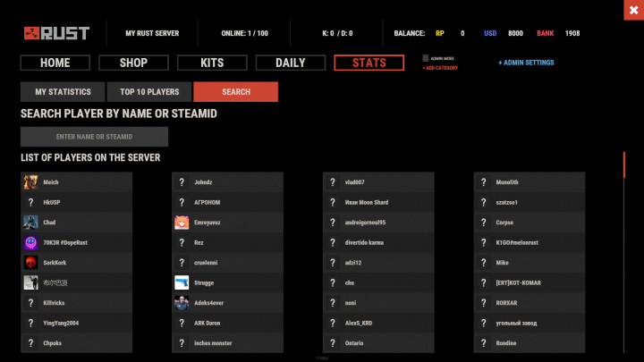Open Admin Settings
Image resolution: width=644 pixels, height=362 pixels.
pos(526,63)
